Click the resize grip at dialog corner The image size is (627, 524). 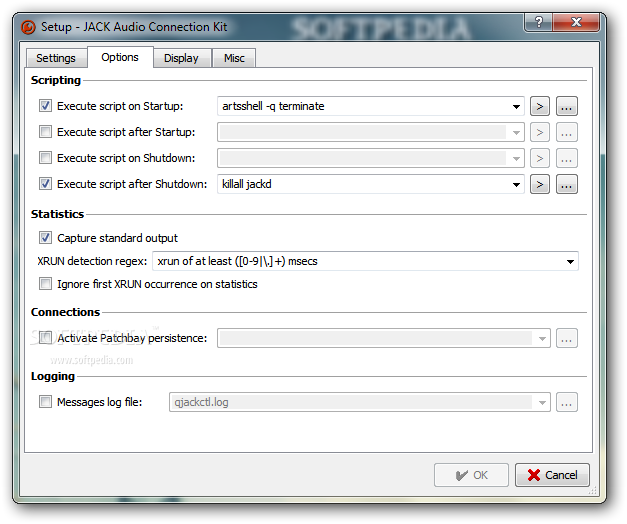pyautogui.click(x=593, y=490)
